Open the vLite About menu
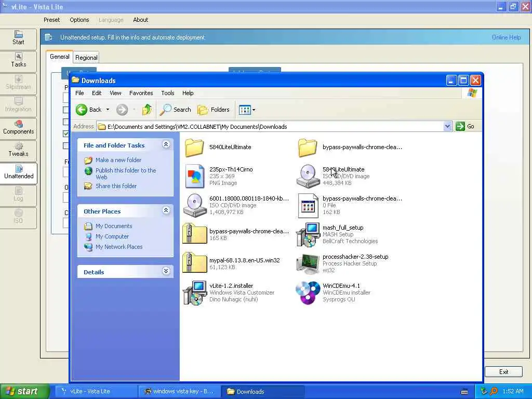 coord(140,20)
